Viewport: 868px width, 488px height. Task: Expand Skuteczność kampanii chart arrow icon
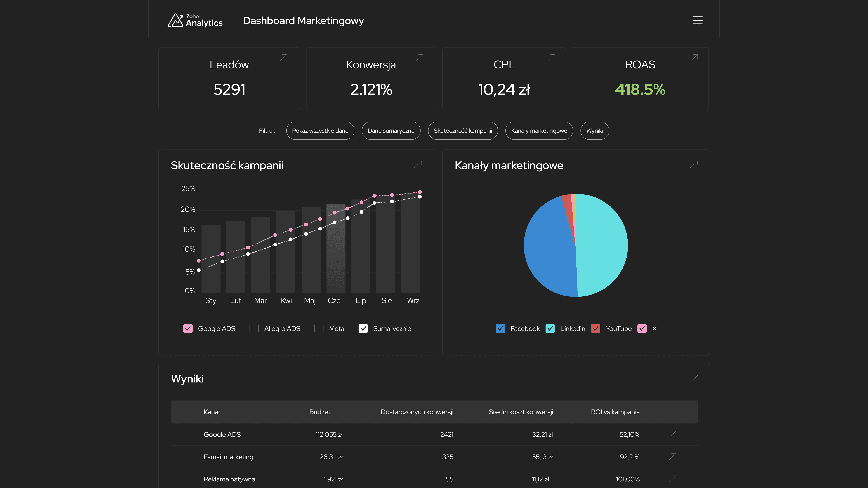(418, 164)
